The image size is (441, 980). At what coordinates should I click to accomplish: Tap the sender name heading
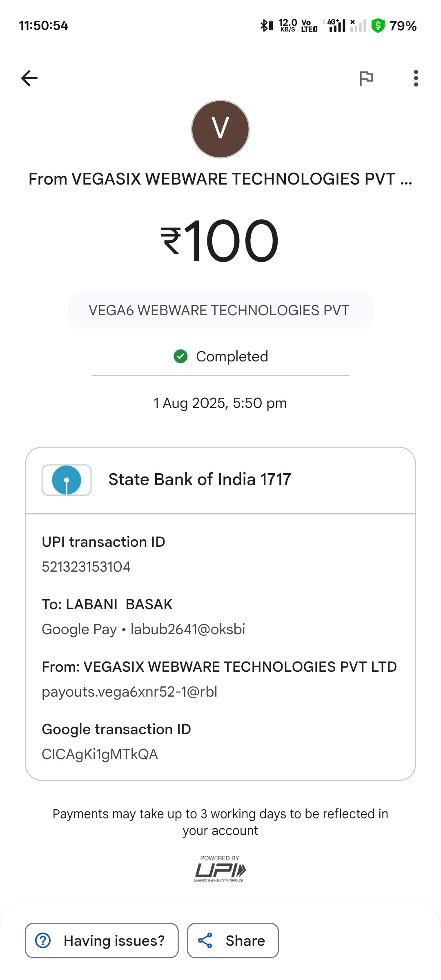click(x=220, y=179)
